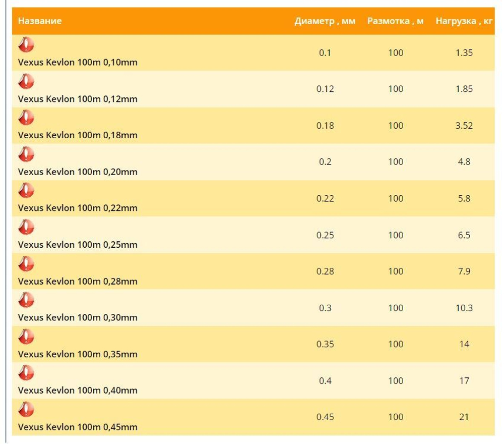This screenshot has width=504, height=444.
Task: Open the icon above Vexus Kevlon 0,45mm
Action: tap(26, 409)
